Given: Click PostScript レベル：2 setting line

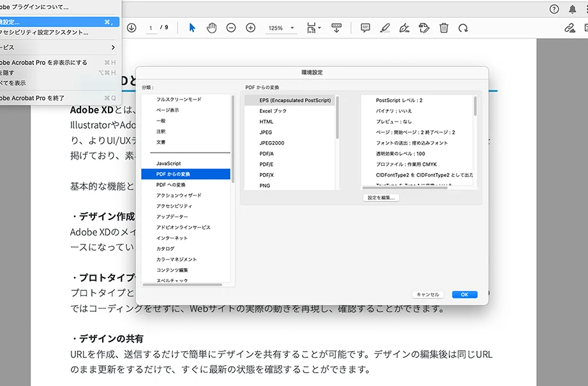Looking at the screenshot, I should pyautogui.click(x=399, y=100).
